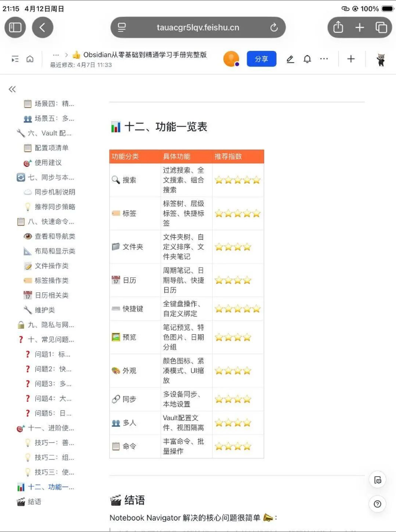Open the orange collaborator avatar
Screen dimensions: 396x532
click(231, 59)
